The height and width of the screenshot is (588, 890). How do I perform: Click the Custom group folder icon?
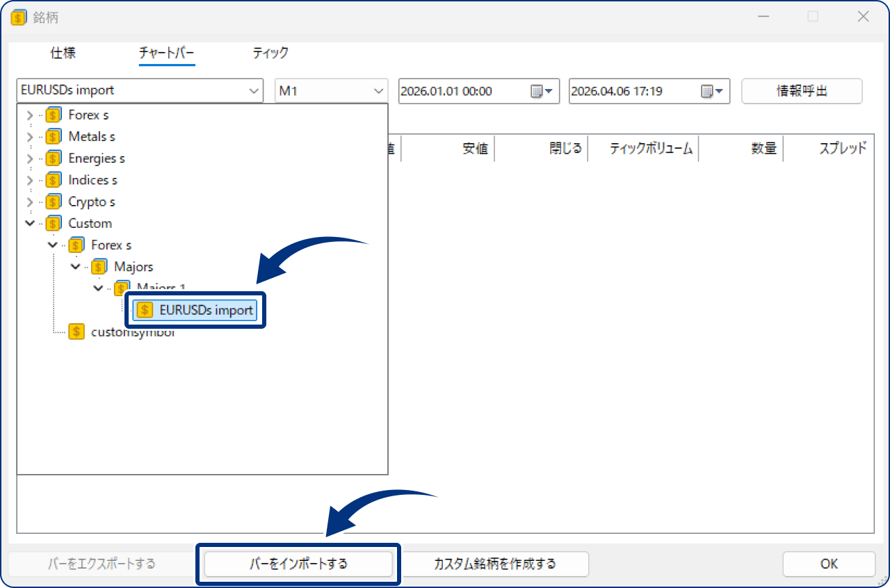click(x=54, y=224)
